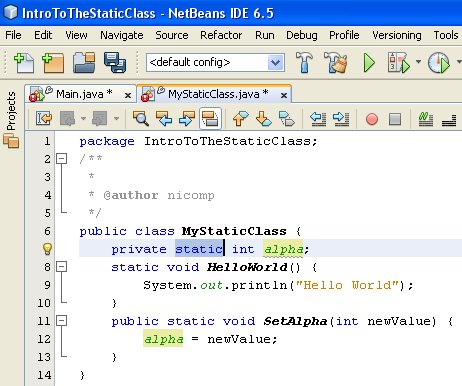Toggle Highlight Search in editor toolbar
This screenshot has height=386, width=462.
(x=210, y=118)
